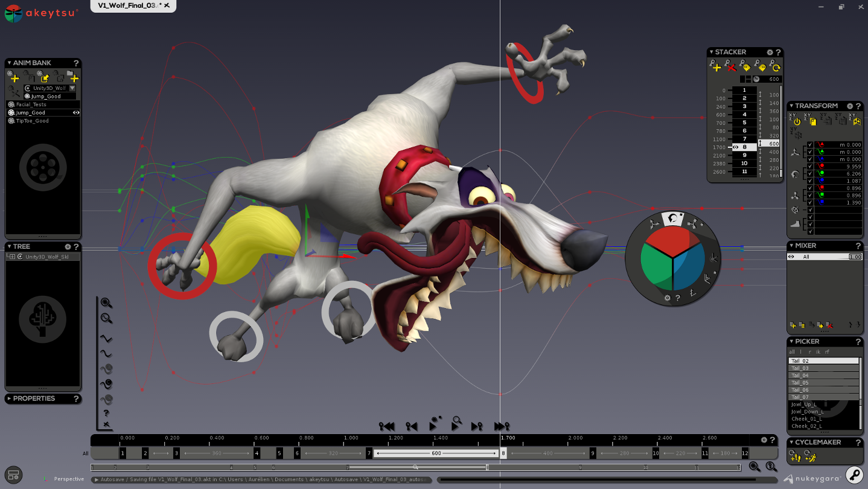
Task: Select the V1_Wolf_Final_03 document tab
Action: pyautogui.click(x=133, y=5)
